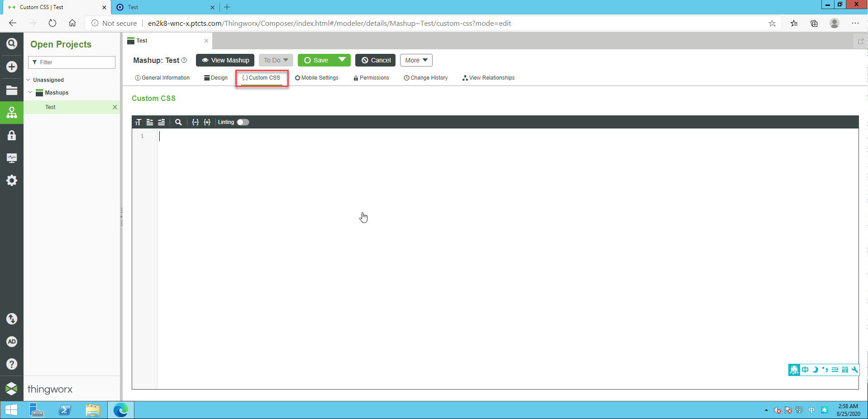Image resolution: width=868 pixels, height=419 pixels.
Task: Open the Security lock icon in sidebar
Action: click(x=11, y=135)
